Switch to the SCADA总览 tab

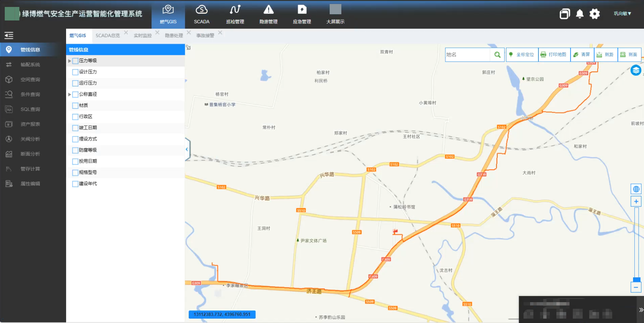[x=107, y=35]
